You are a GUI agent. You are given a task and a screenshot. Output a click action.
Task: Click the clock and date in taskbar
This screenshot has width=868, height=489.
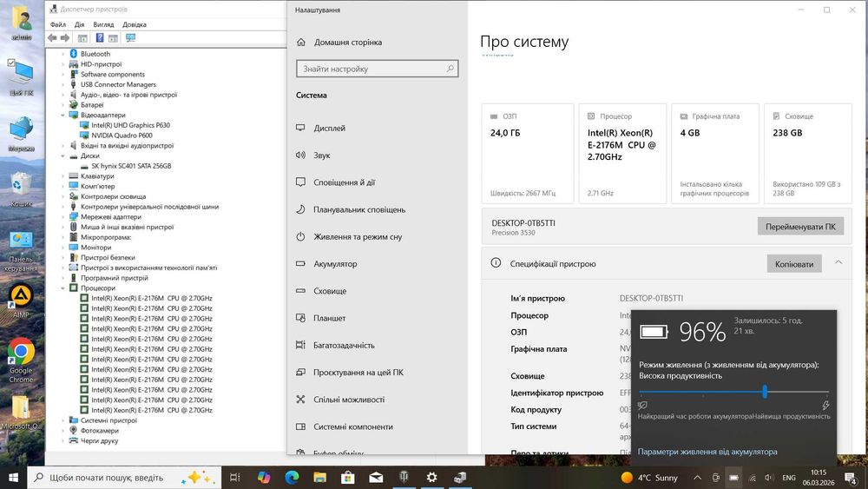click(x=819, y=478)
